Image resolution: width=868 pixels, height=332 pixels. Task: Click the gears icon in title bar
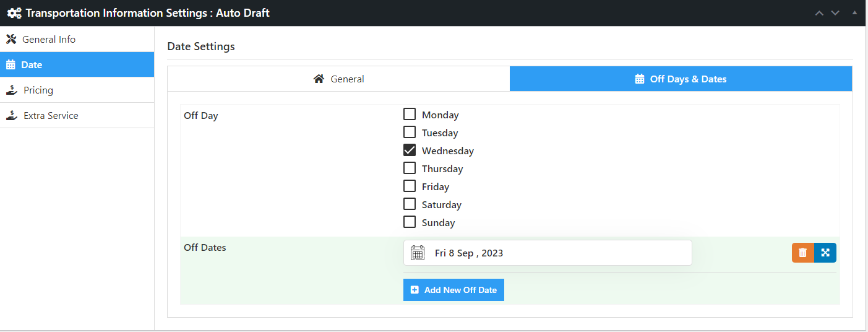14,13
